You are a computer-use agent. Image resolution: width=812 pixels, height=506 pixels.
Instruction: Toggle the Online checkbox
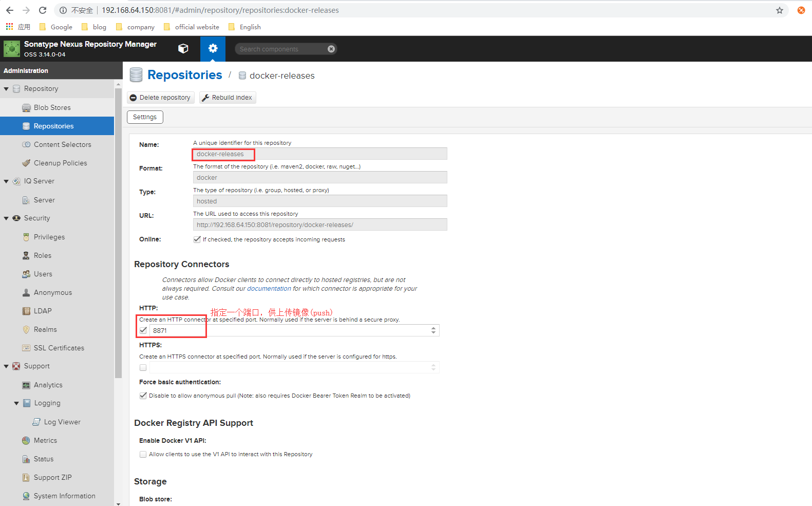tap(197, 239)
